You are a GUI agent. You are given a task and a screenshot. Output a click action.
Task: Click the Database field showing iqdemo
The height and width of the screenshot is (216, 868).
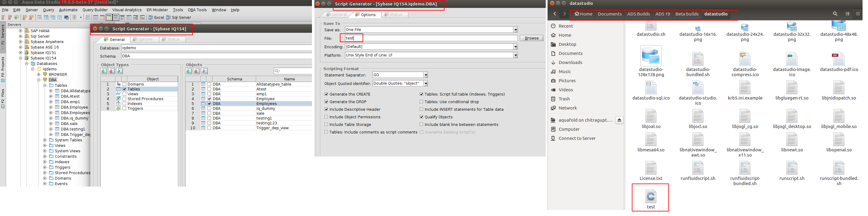(217, 48)
